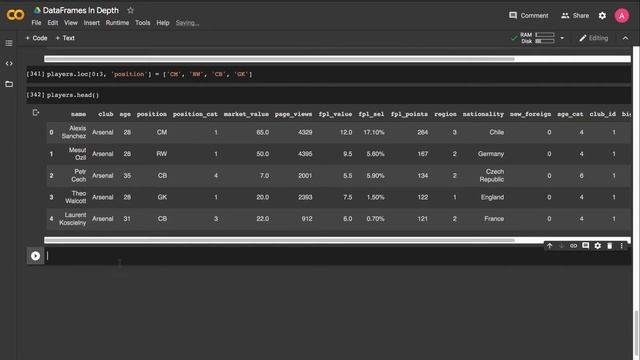Expand the runtime connection dropdown arrow
This screenshot has height=360, width=640.
(x=562, y=38)
